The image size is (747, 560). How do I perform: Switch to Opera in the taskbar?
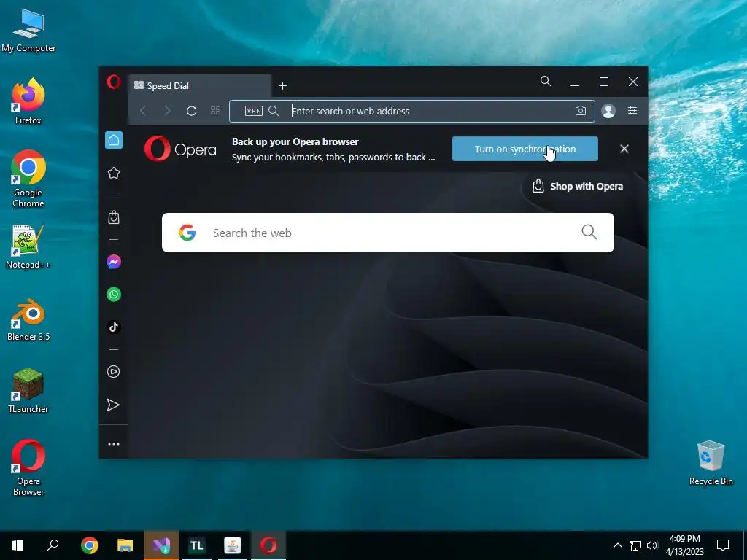pos(268,545)
